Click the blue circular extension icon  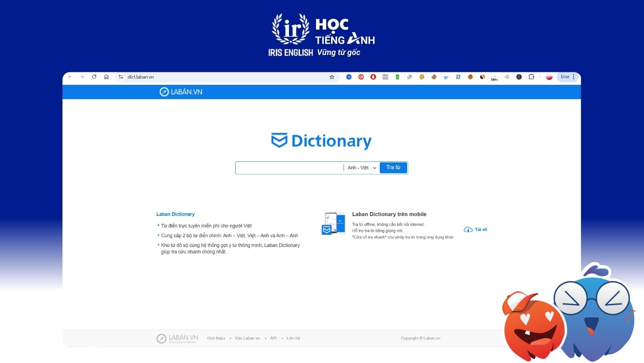pyautogui.click(x=349, y=77)
